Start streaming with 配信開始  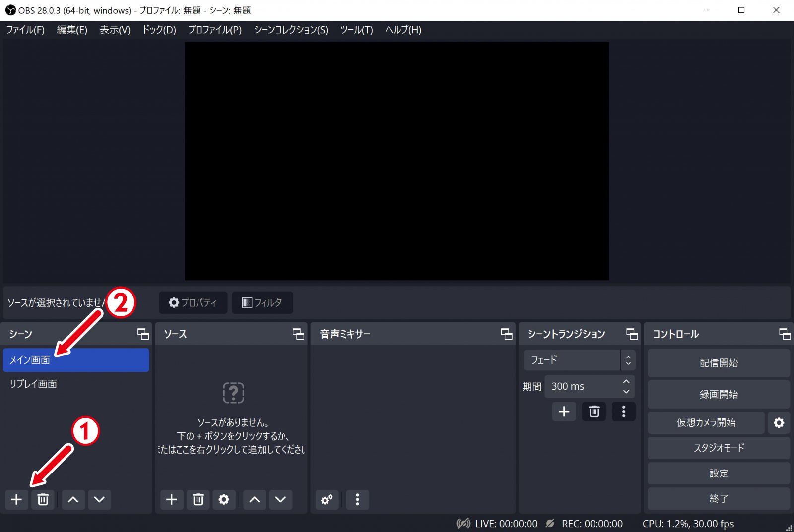pyautogui.click(x=719, y=363)
